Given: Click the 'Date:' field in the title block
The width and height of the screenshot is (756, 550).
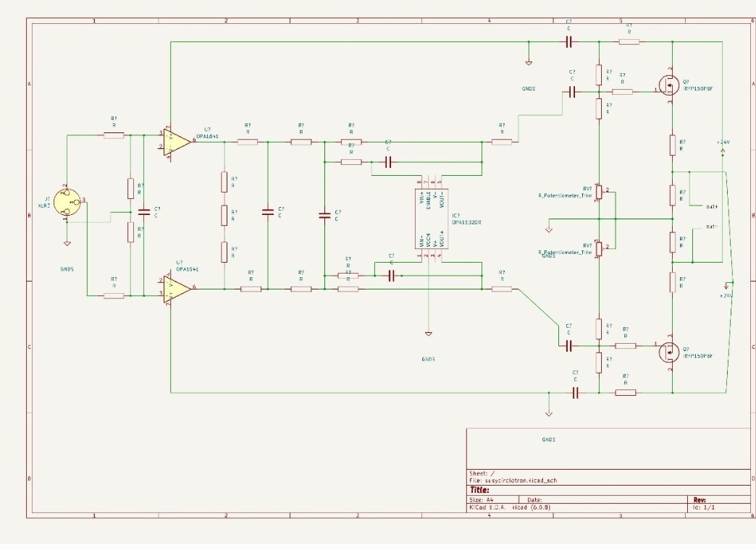Looking at the screenshot, I should pos(534,500).
